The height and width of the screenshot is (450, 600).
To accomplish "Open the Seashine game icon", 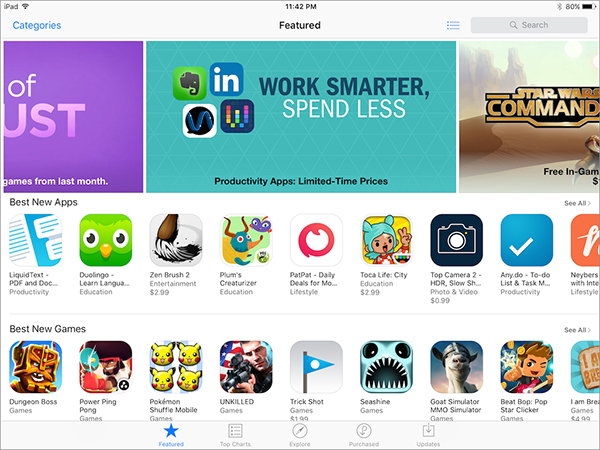I will pos(386,367).
